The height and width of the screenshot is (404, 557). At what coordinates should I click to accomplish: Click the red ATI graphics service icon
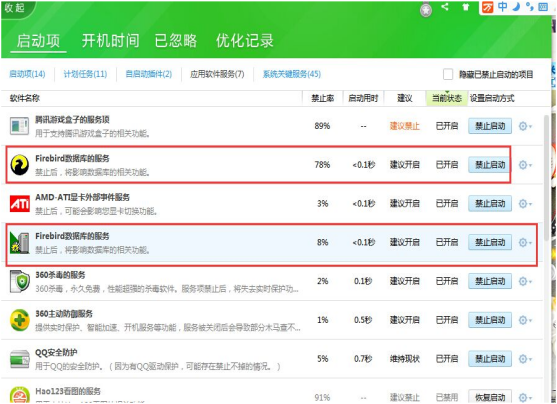(20, 204)
